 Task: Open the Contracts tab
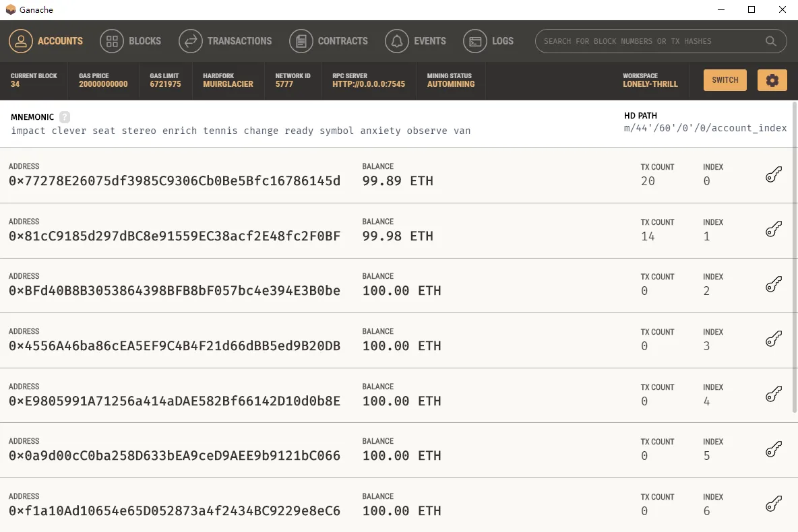pos(329,41)
